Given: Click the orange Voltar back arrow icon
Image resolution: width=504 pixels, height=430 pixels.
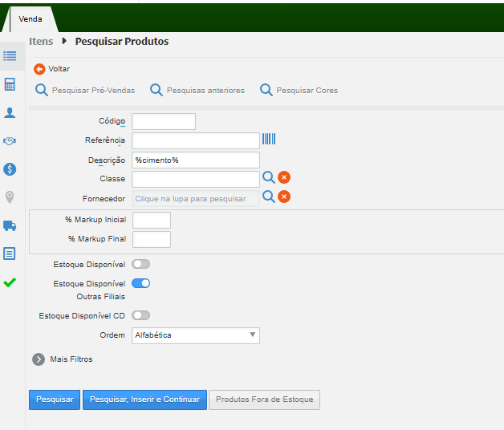Looking at the screenshot, I should point(39,69).
